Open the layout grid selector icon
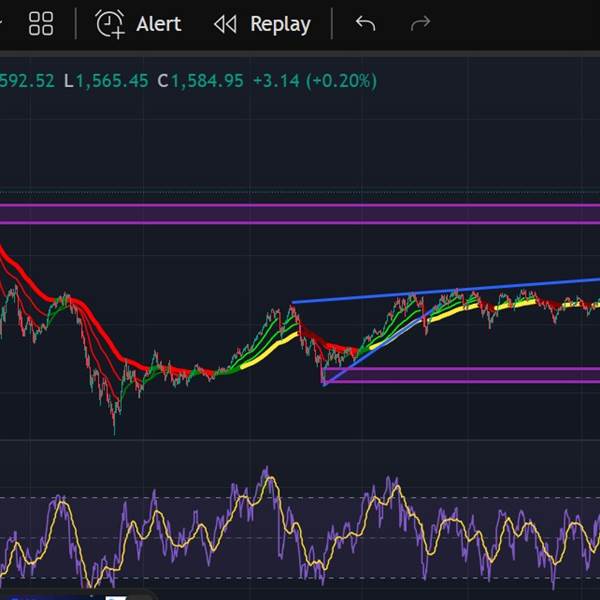This screenshot has width=600, height=600. pos(41,24)
